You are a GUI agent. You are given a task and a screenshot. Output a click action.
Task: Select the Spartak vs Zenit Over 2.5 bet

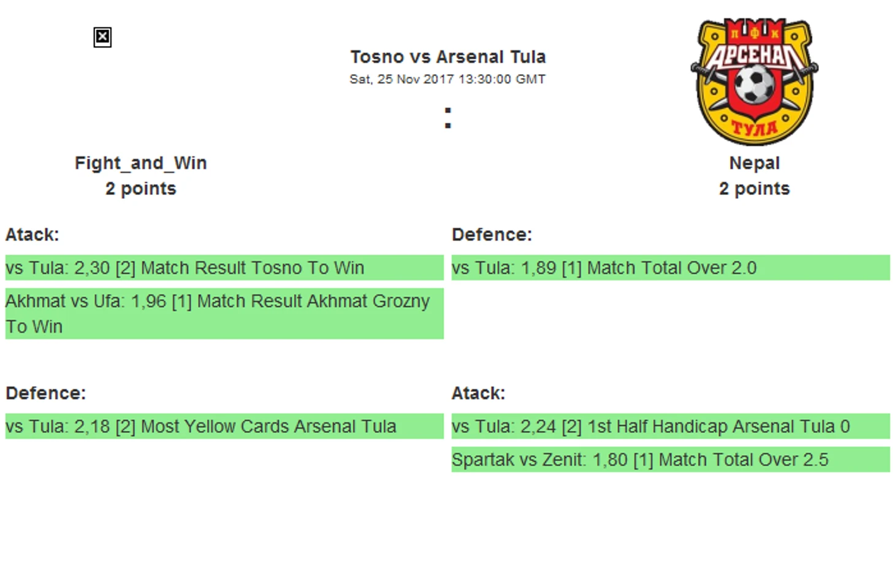tap(671, 460)
